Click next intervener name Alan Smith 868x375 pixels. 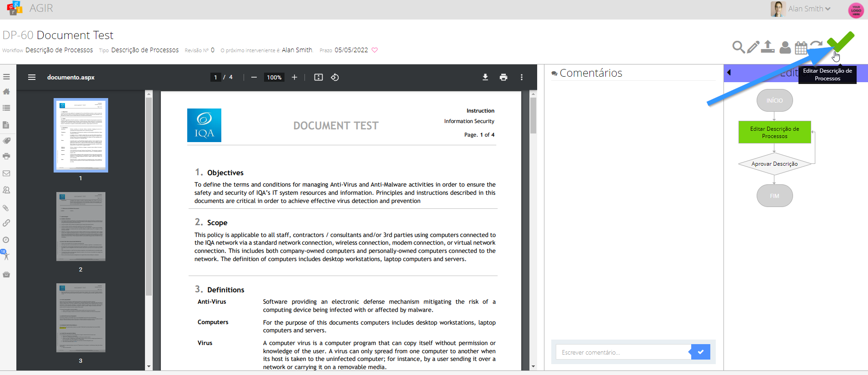(297, 50)
